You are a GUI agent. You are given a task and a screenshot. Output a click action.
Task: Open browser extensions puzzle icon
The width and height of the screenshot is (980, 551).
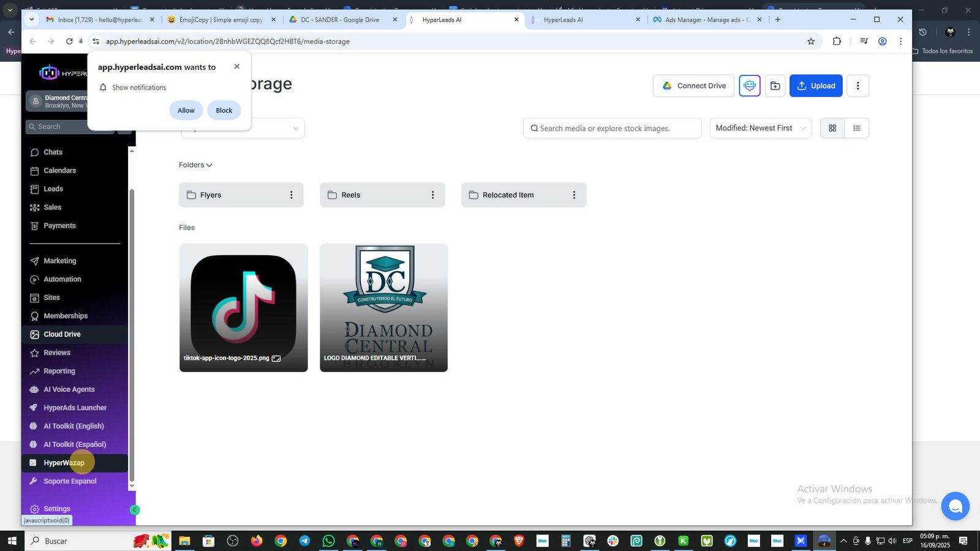[837, 42]
